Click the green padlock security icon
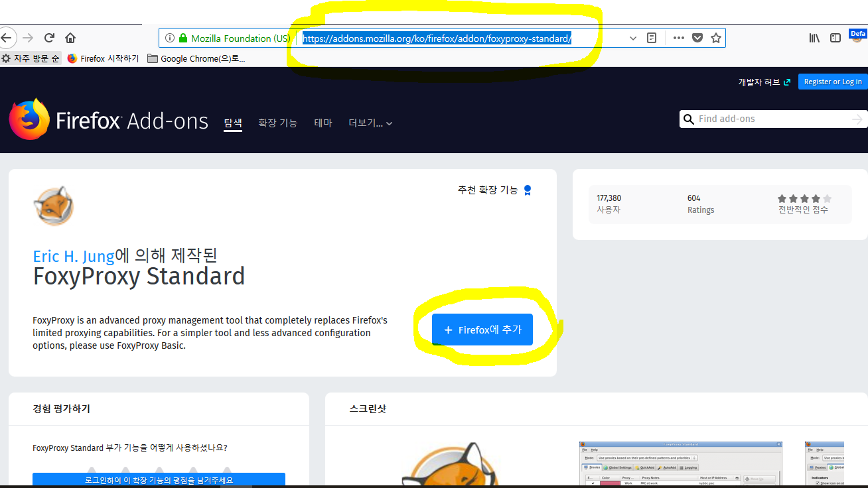 point(183,38)
